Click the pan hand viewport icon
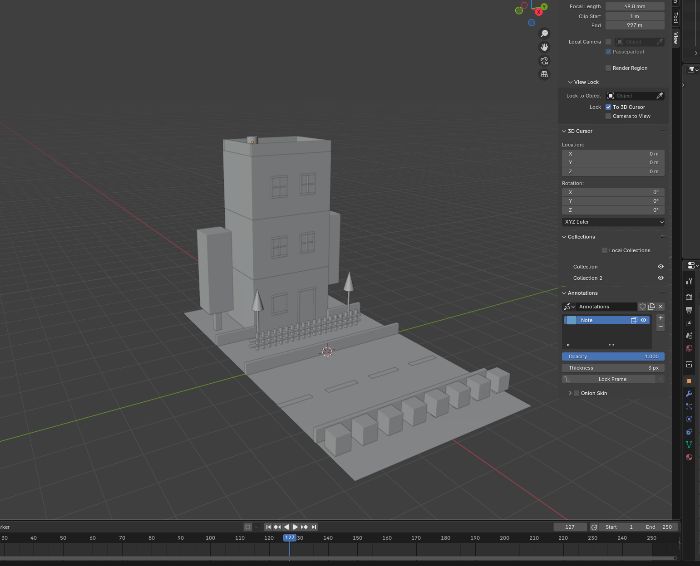This screenshot has height=566, width=700. point(544,47)
